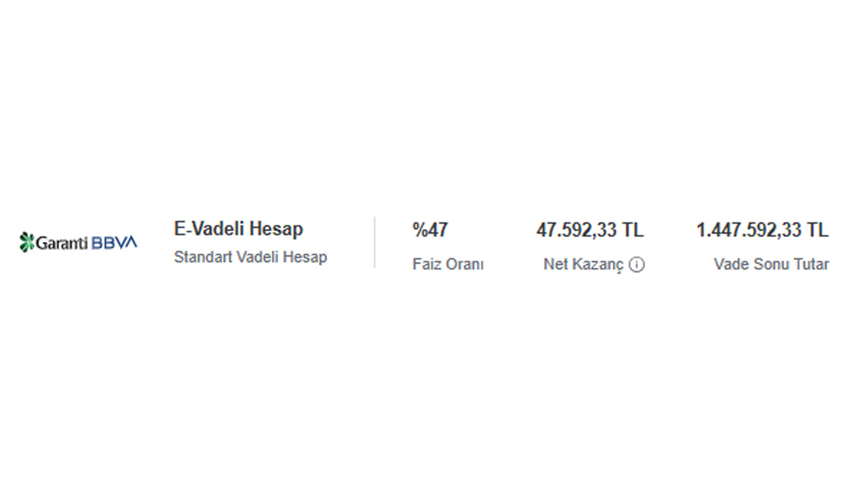868x488 pixels.
Task: Click the word Tutar under the maturity total
Action: pos(810,265)
